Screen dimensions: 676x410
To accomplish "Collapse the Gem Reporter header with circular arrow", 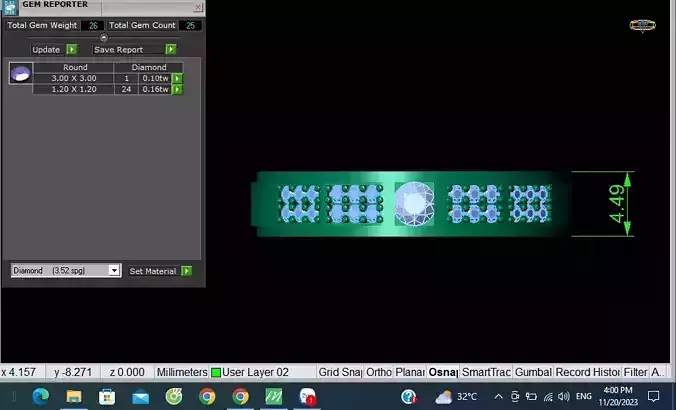I will coord(103,38).
